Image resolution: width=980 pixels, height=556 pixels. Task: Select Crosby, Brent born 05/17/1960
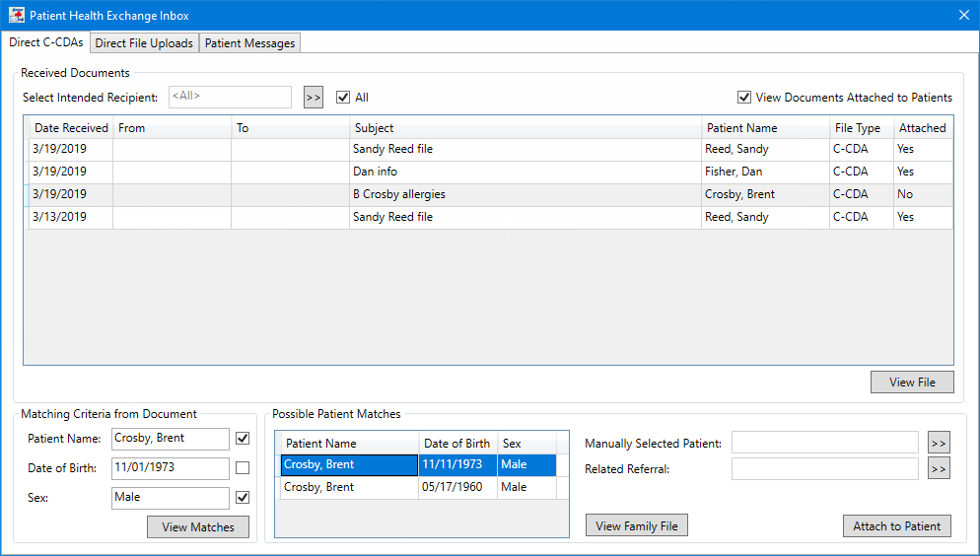[350, 487]
